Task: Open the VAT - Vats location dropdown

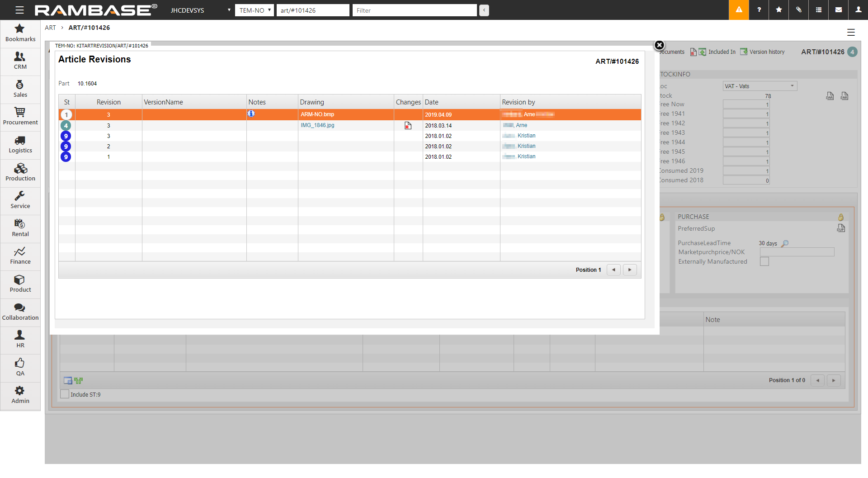Action: 759,86
